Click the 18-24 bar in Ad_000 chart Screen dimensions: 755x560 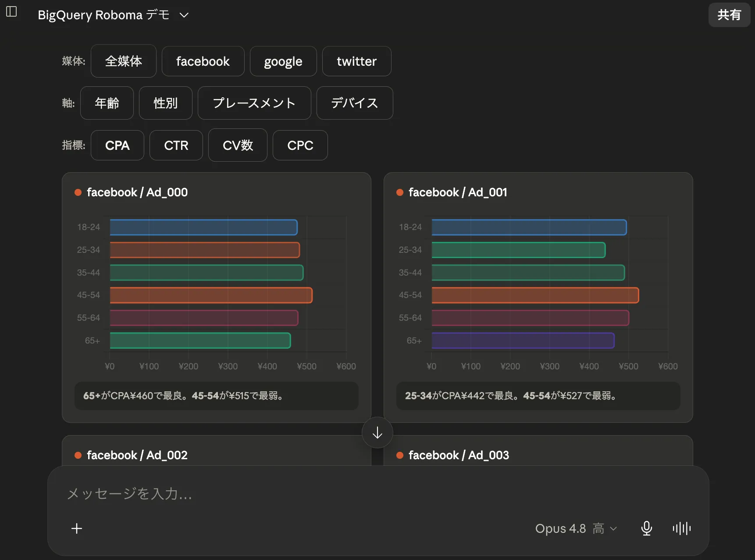tap(203, 227)
